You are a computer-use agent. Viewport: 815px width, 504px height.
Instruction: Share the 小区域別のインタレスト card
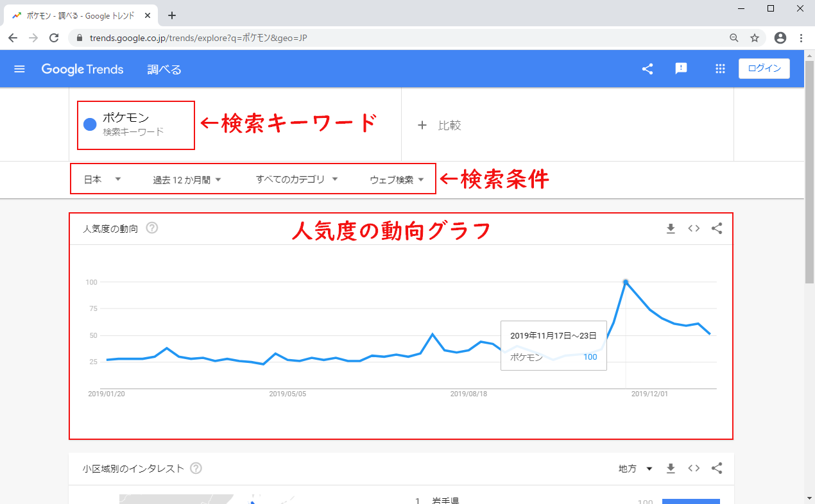pyautogui.click(x=717, y=469)
